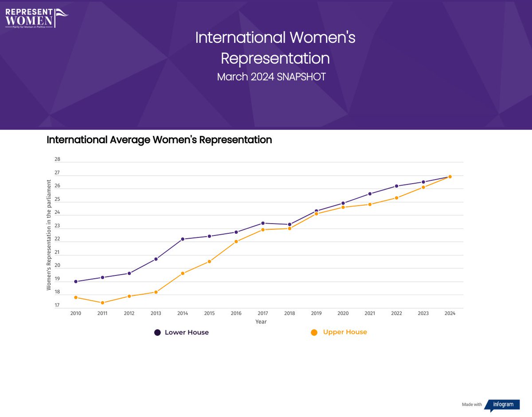Select the Lower House 2011 data point
Image resolution: width=532 pixels, height=417 pixels.
tap(102, 277)
